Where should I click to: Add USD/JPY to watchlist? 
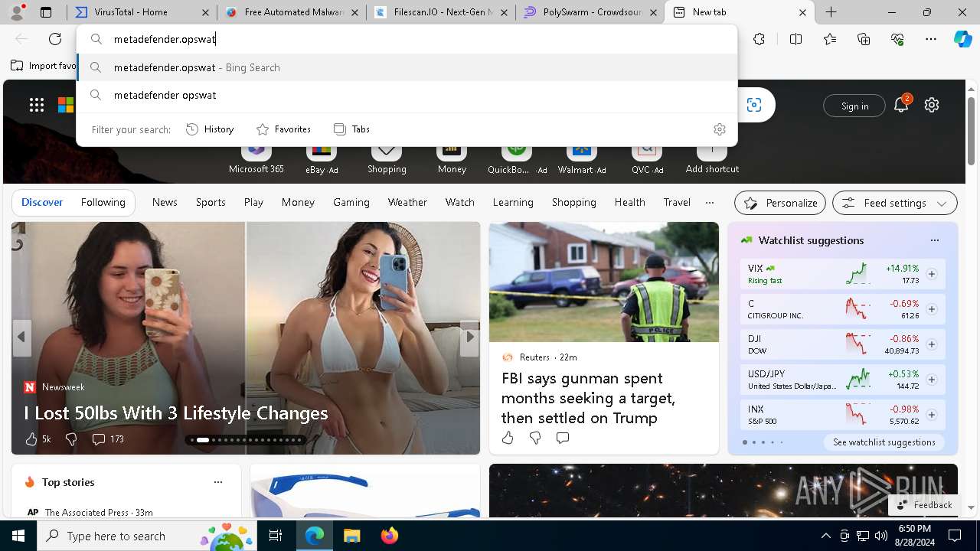pyautogui.click(x=932, y=380)
